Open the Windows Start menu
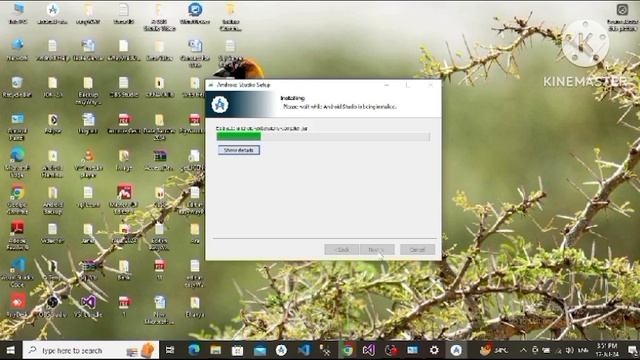 (11, 350)
